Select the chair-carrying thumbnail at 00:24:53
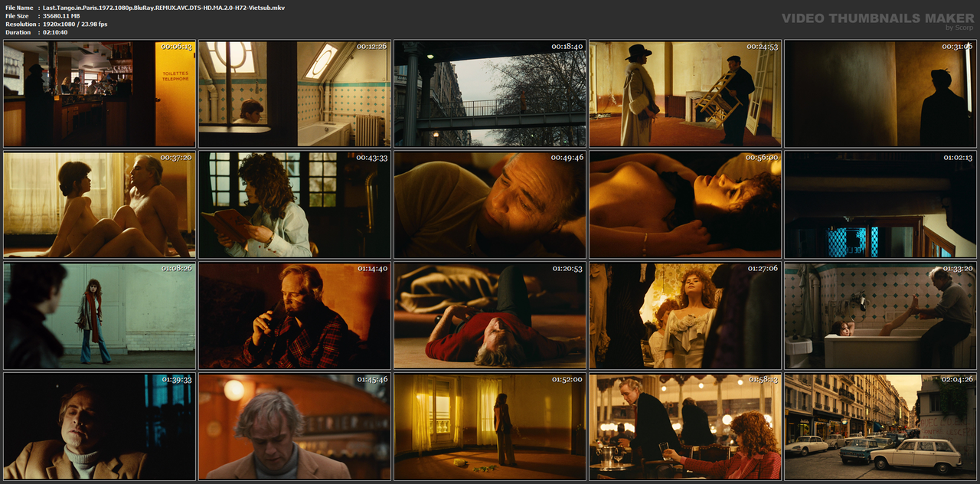Viewport: 980px width, 484px height. pos(685,94)
